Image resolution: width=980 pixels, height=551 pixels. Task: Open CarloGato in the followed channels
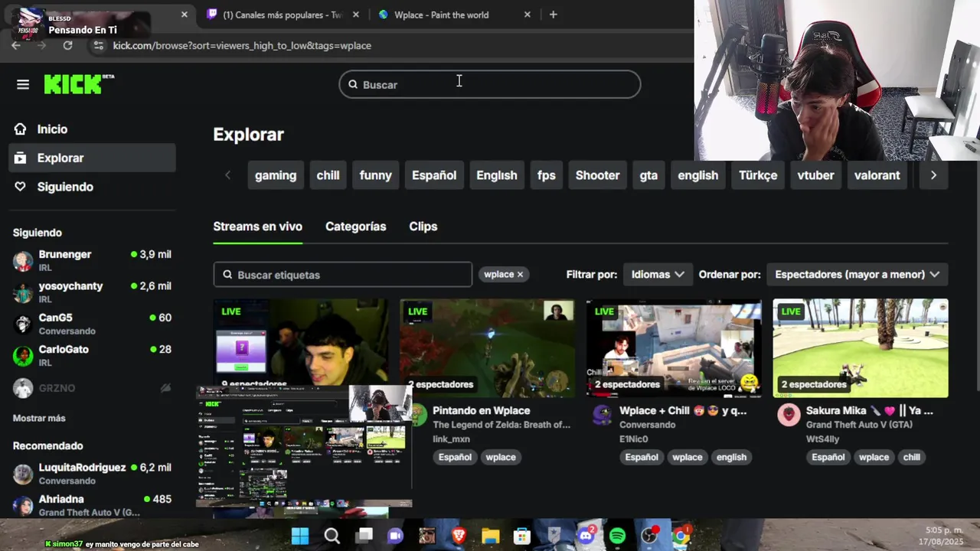(x=92, y=355)
